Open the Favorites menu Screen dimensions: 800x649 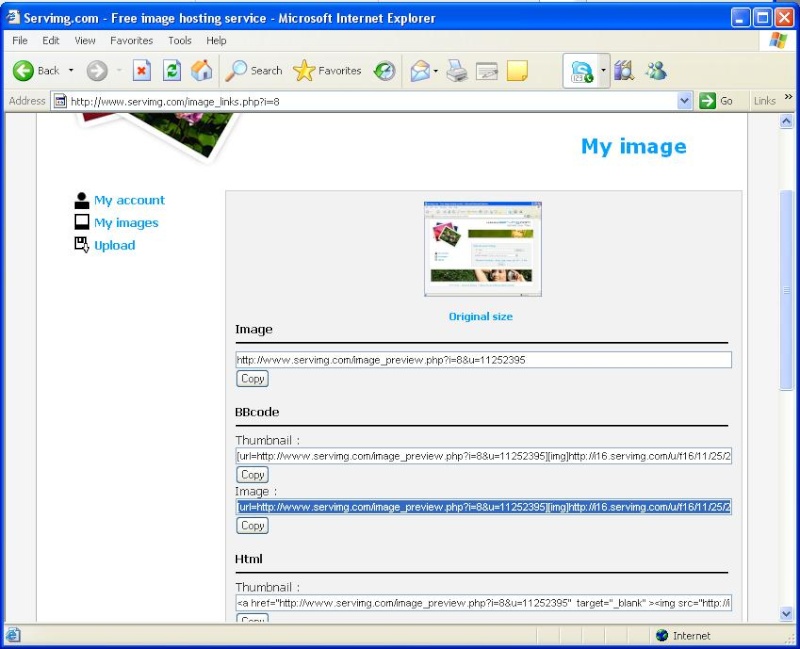(132, 40)
